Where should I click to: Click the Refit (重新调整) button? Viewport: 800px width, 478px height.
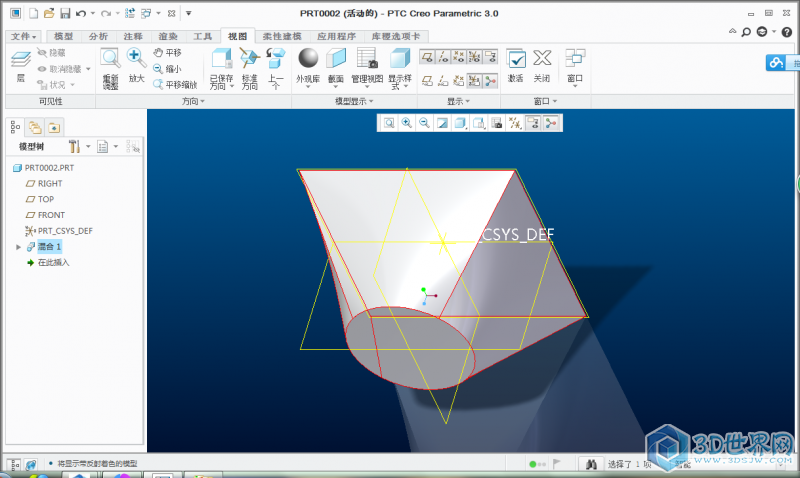(110, 69)
